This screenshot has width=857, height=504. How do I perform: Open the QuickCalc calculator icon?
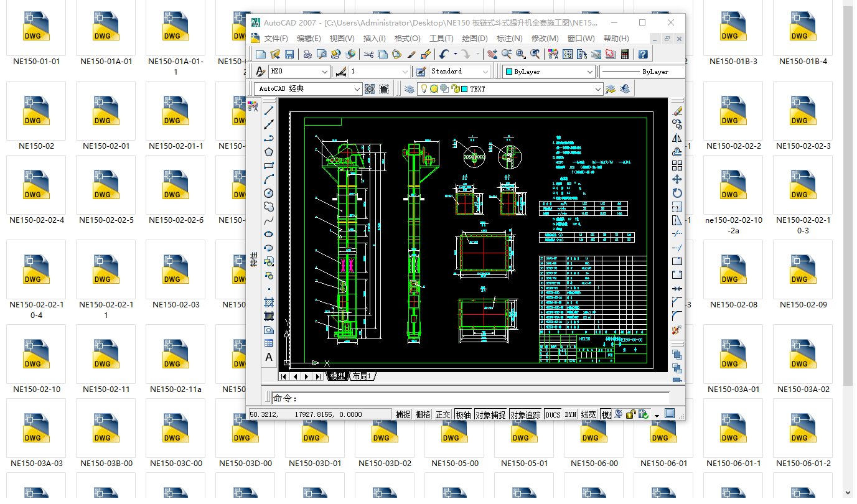coord(625,55)
